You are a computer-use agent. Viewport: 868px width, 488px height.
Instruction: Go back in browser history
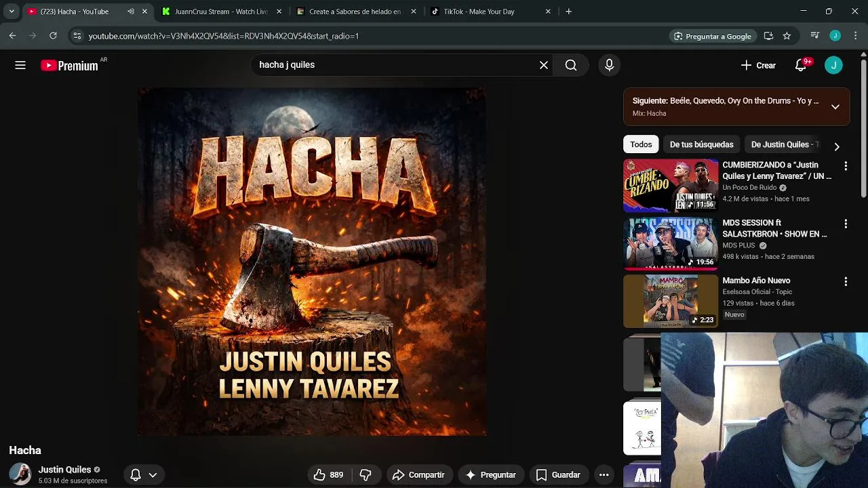coord(12,36)
